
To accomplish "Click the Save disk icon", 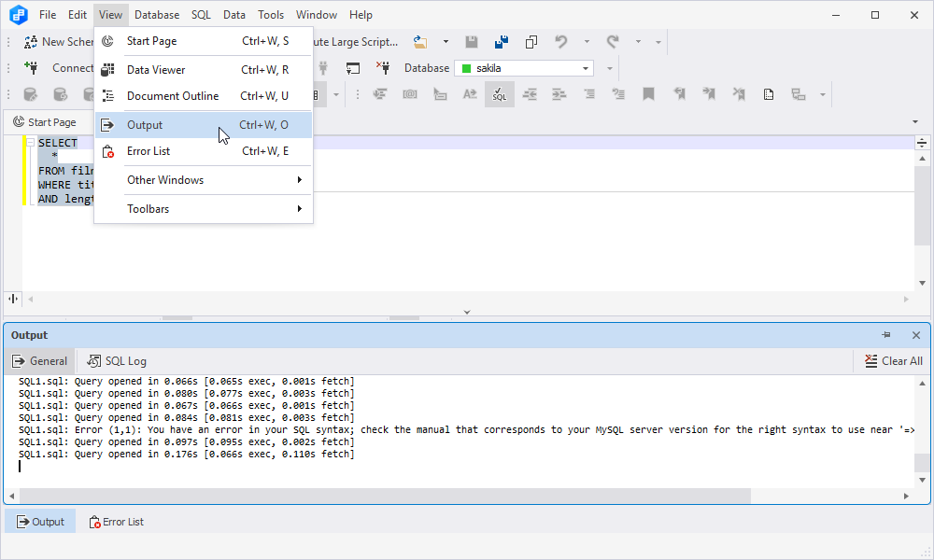I will (471, 42).
